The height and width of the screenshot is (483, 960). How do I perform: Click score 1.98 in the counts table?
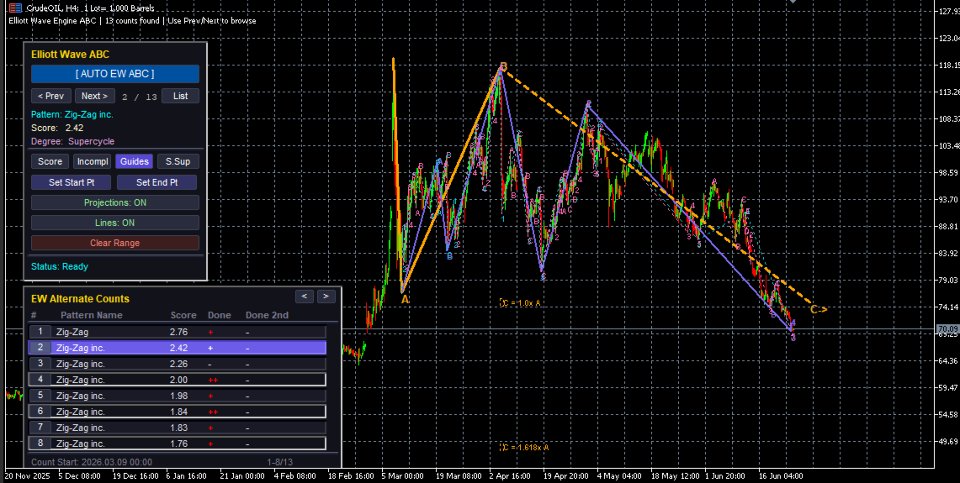(x=178, y=395)
